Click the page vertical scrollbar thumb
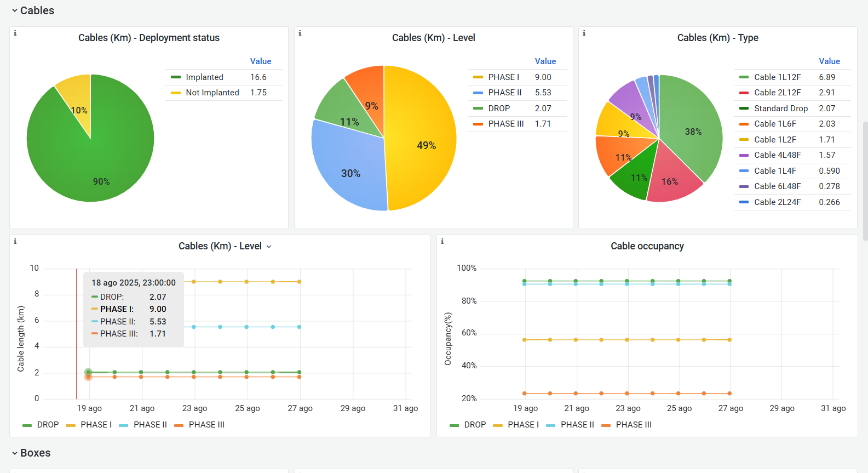The width and height of the screenshot is (868, 473). click(x=865, y=181)
